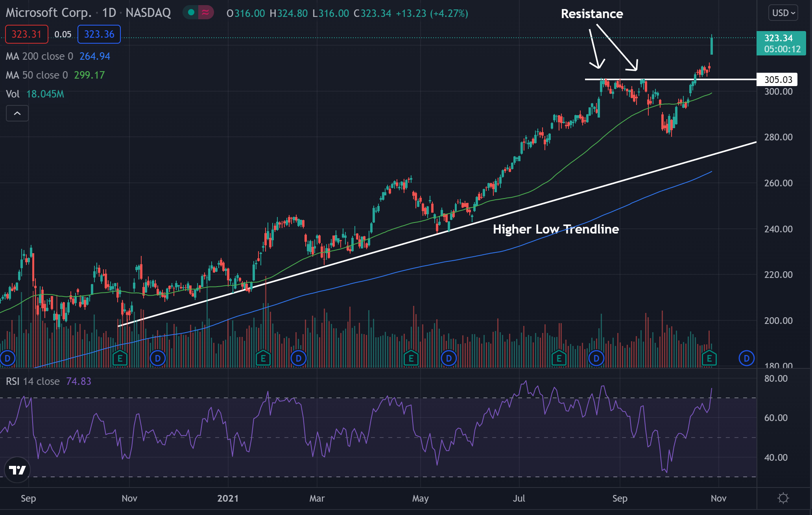Screen dimensions: 812x515
Task: Click the MA 50 value 299.17
Action: (x=89, y=75)
